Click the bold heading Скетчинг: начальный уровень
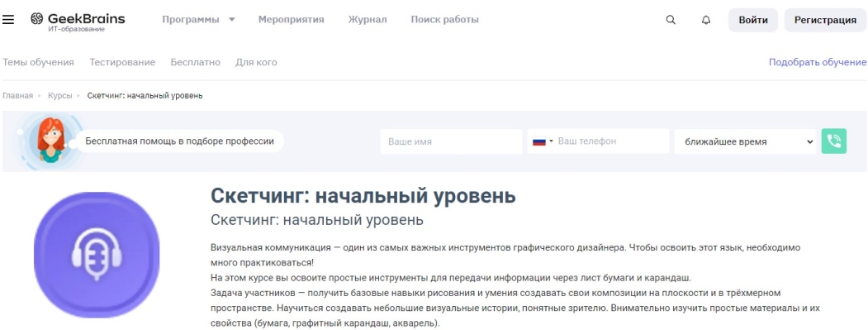 pyautogui.click(x=363, y=196)
